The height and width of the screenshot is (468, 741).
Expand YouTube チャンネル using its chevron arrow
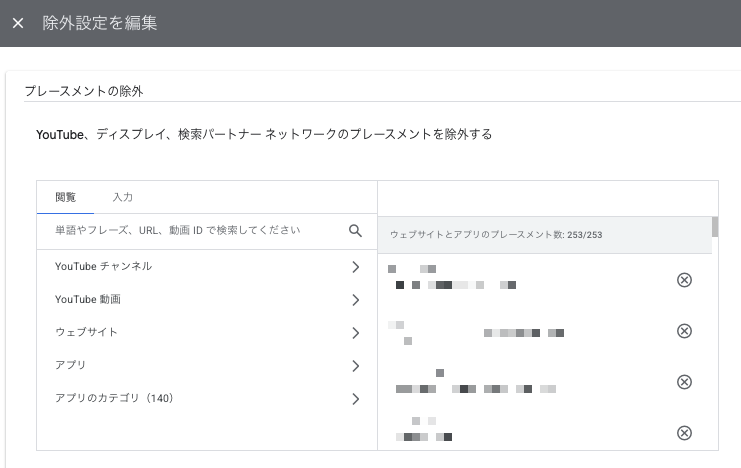click(x=355, y=267)
